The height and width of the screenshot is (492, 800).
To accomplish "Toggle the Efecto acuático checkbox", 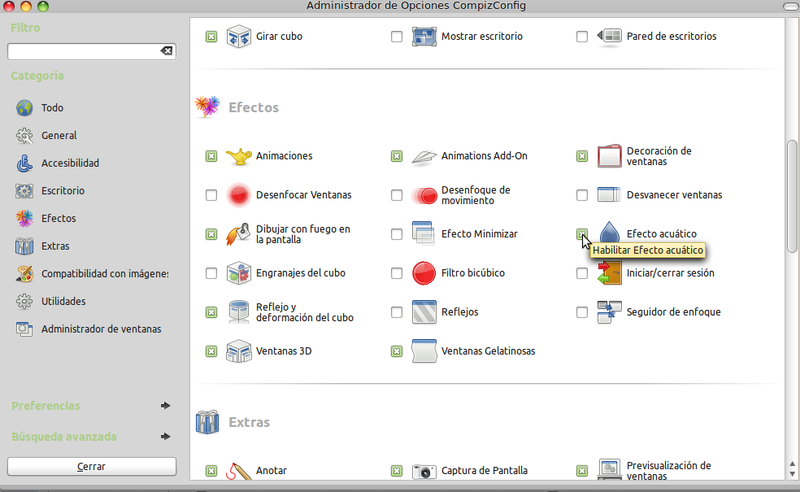I will [x=582, y=234].
